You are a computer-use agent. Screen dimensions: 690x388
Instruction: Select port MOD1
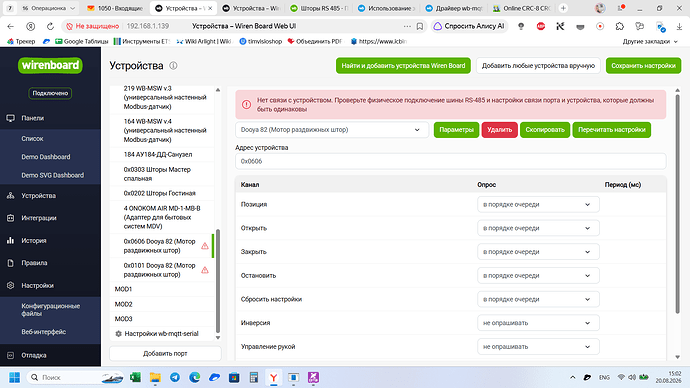pyautogui.click(x=162, y=289)
